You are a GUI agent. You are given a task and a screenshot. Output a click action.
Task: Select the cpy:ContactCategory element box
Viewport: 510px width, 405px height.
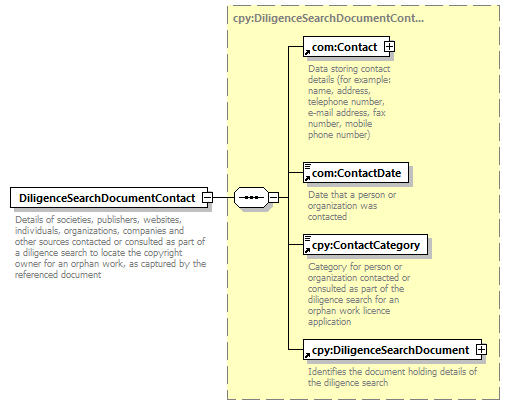(x=365, y=245)
